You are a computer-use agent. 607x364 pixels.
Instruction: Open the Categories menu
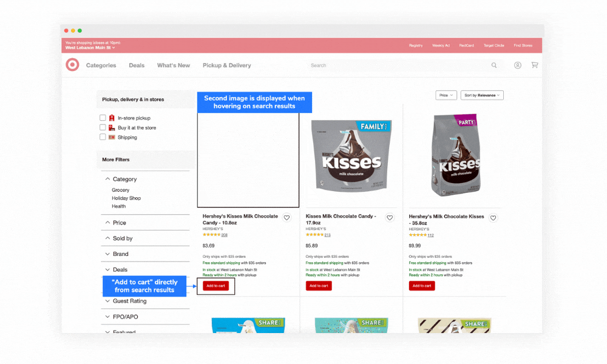pos(101,66)
